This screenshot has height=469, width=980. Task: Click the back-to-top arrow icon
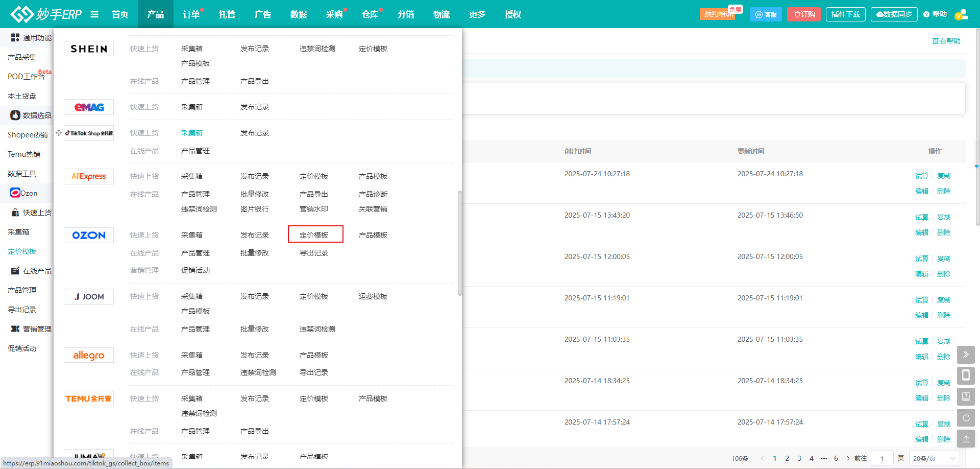tap(966, 439)
